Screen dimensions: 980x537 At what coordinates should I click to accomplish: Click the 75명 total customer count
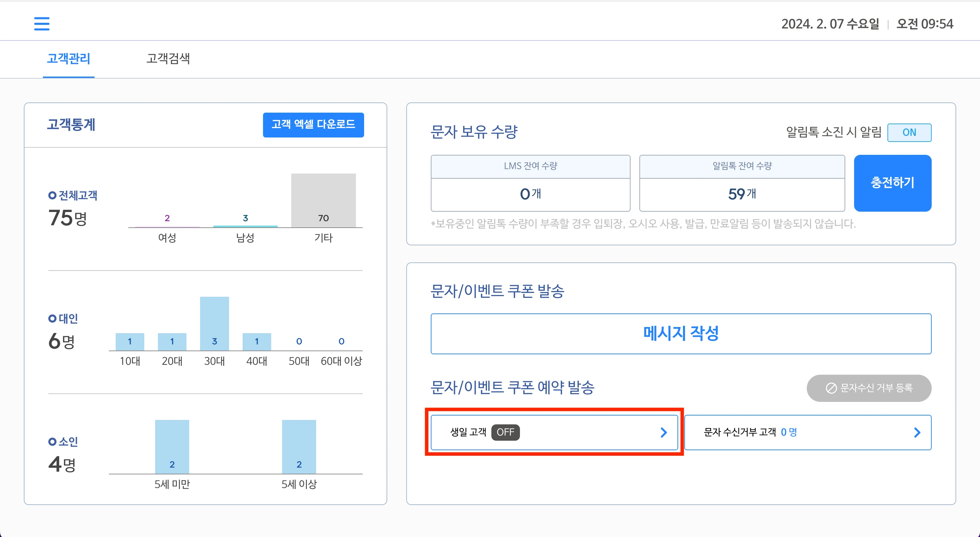click(68, 218)
